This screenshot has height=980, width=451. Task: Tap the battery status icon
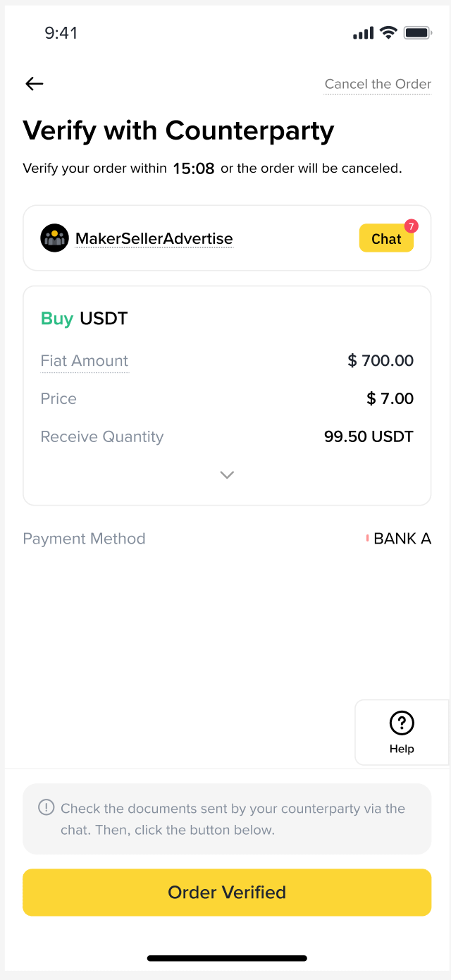417,32
